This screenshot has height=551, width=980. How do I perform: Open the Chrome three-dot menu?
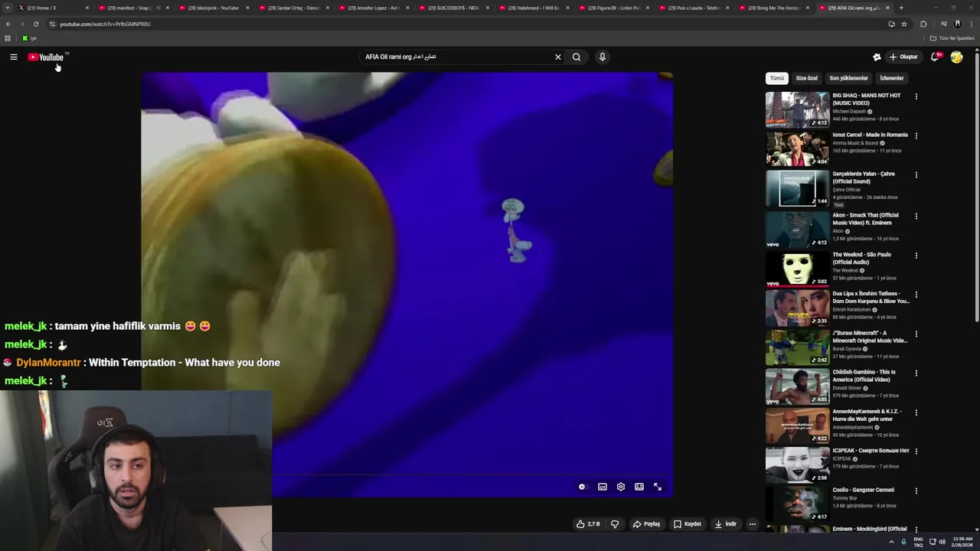[972, 24]
